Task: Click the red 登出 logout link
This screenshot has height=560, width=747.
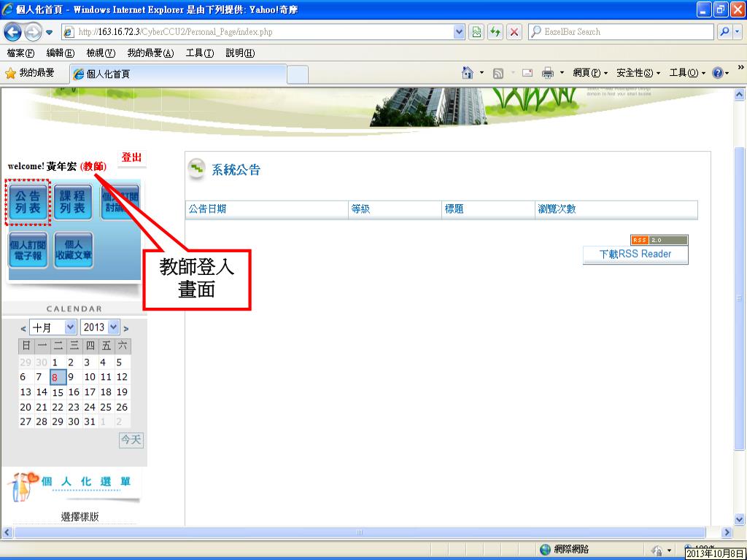Action: [x=131, y=157]
